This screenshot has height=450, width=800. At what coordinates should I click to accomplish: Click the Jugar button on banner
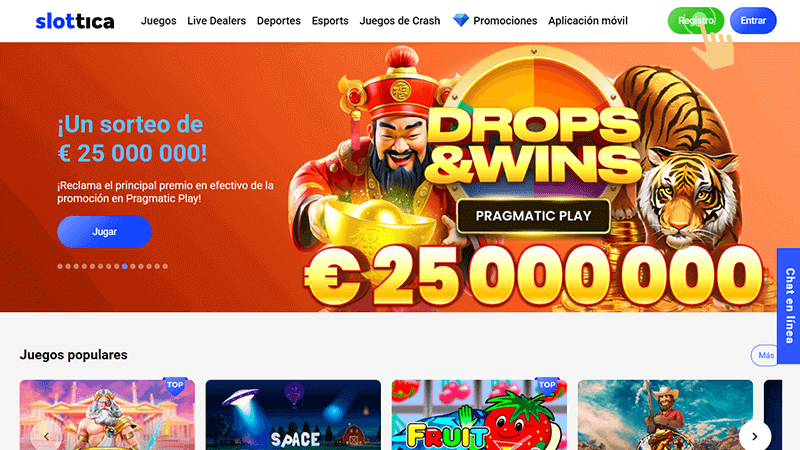104,232
